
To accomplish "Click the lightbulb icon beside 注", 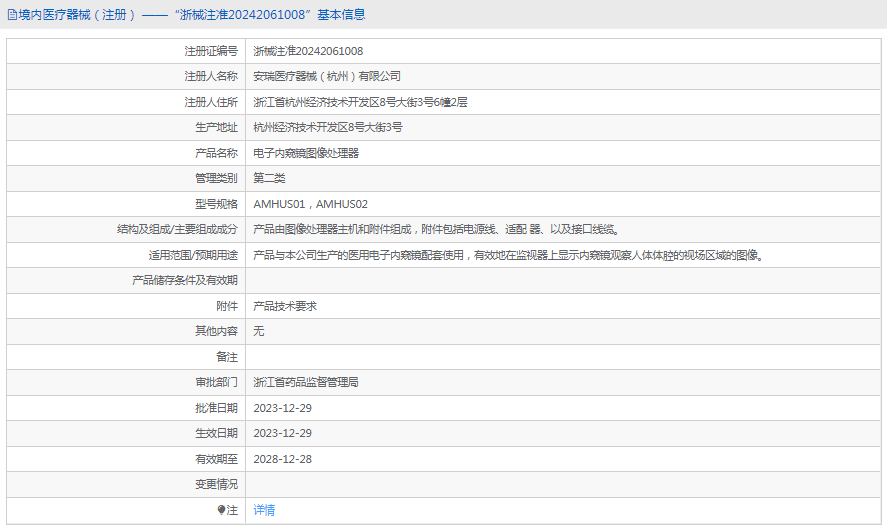I will click(221, 510).
